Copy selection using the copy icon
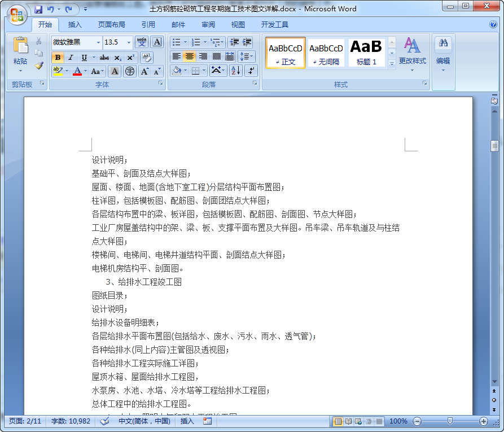The height and width of the screenshot is (432, 504). point(38,53)
